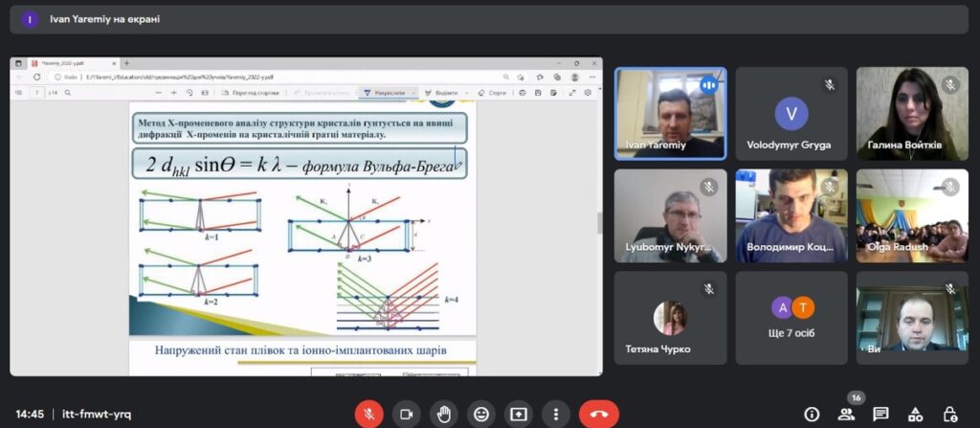Open the chat panel icon
Image resolution: width=980 pixels, height=428 pixels.
pyautogui.click(x=880, y=414)
